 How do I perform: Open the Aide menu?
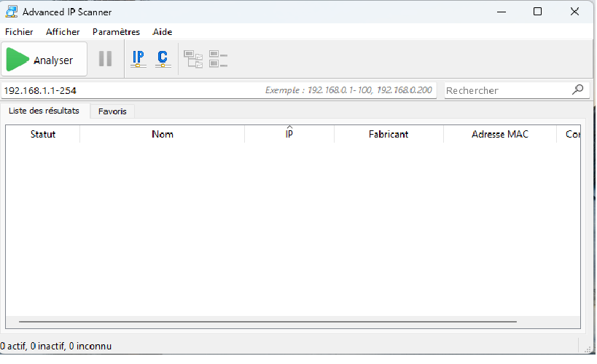163,32
